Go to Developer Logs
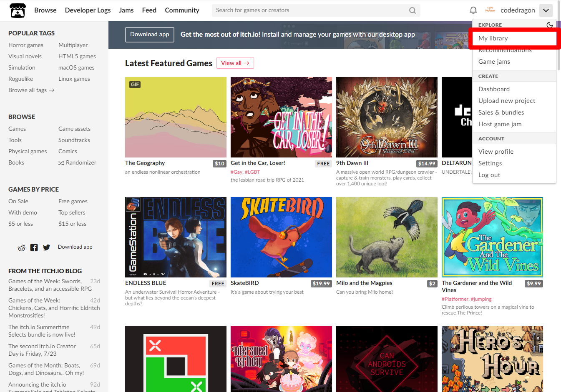The width and height of the screenshot is (561, 392). 88,10
